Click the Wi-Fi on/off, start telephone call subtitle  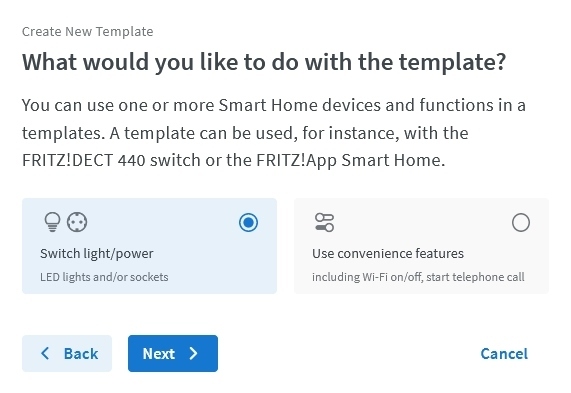(x=418, y=277)
